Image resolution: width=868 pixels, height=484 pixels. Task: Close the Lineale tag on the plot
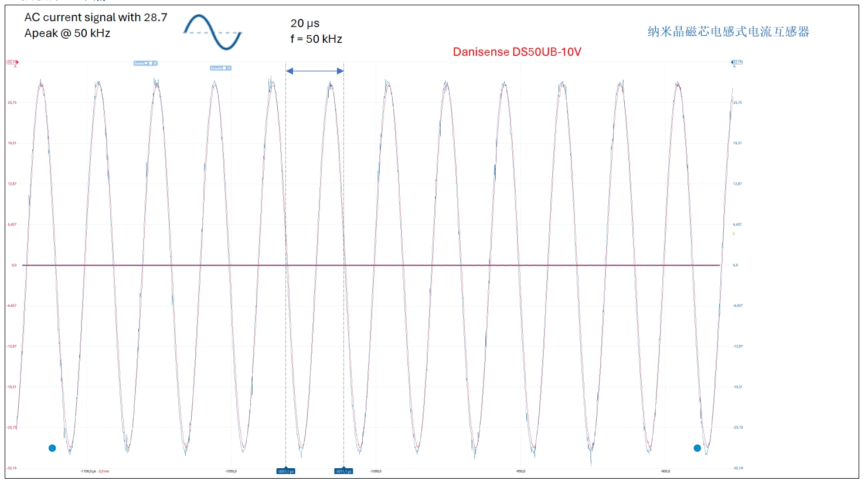pos(229,68)
